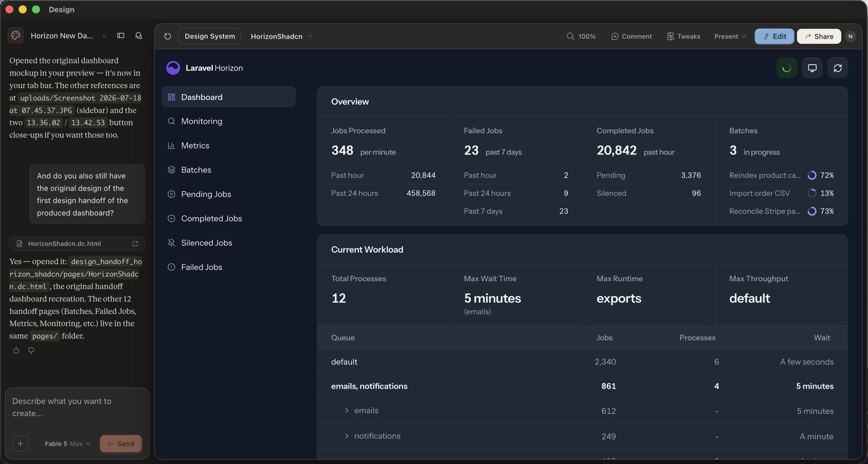Click the Send button
This screenshot has width=868, height=464.
pyautogui.click(x=121, y=444)
